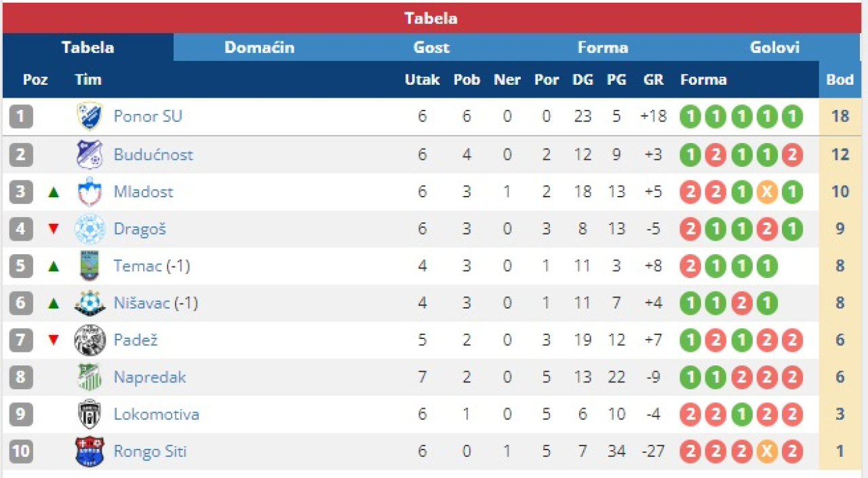Click the Padež team emblem
This screenshot has width=868, height=478.
(x=90, y=340)
